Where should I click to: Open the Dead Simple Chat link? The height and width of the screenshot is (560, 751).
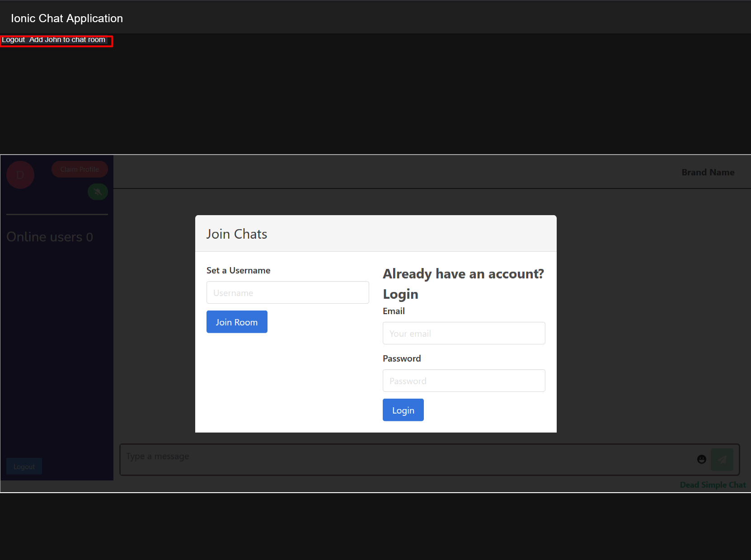point(713,485)
